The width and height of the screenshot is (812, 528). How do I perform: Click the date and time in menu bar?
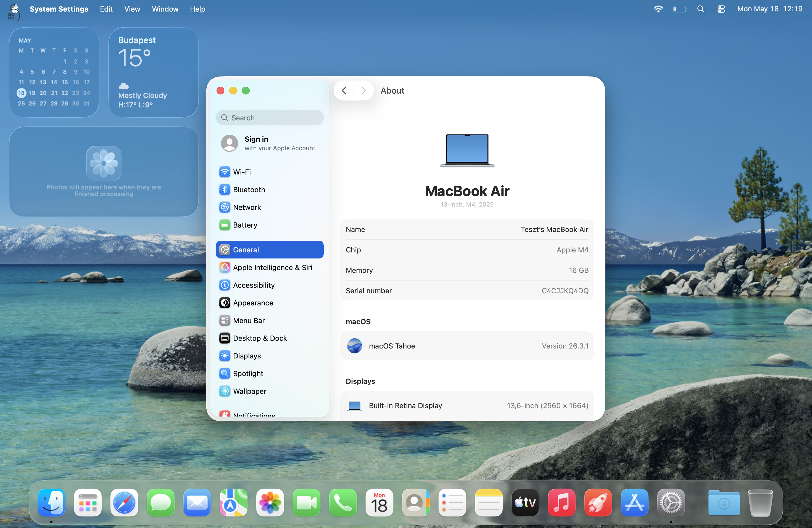[x=770, y=9]
